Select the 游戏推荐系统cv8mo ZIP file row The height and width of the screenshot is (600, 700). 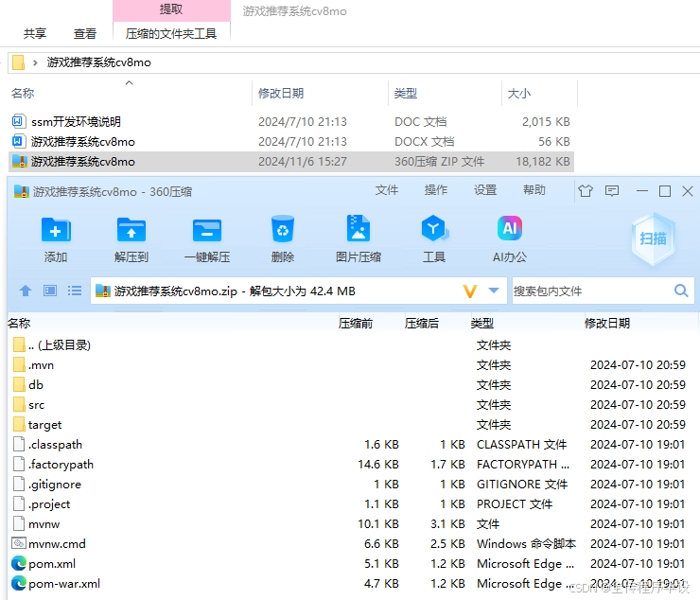tap(290, 162)
